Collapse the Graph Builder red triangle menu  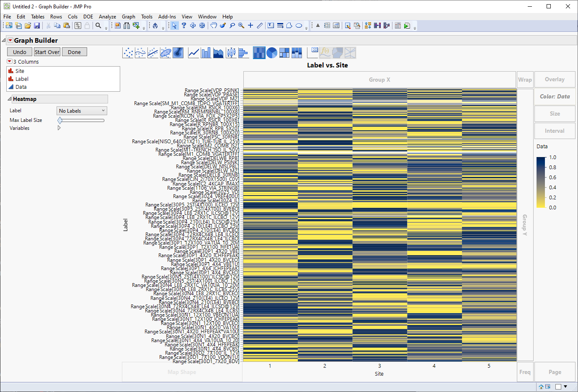(10, 40)
